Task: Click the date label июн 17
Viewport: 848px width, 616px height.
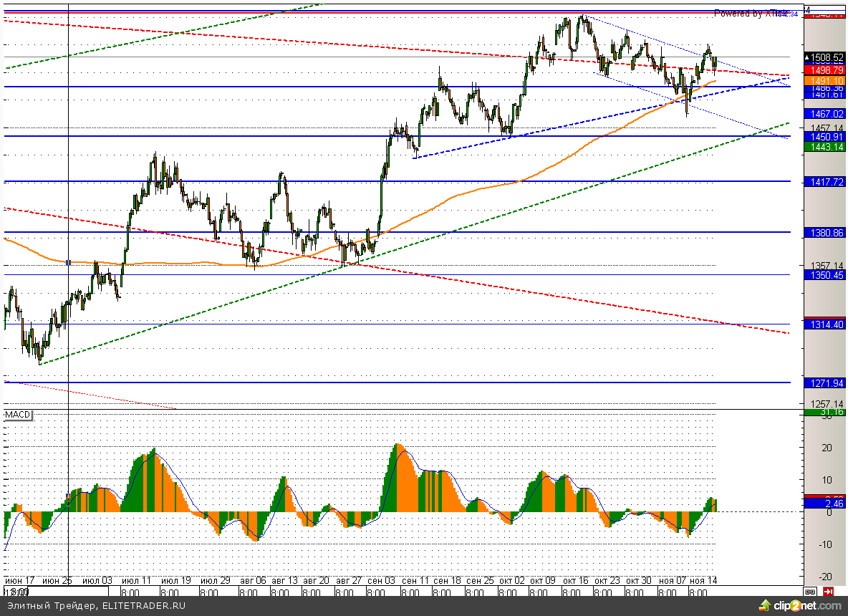Action: coord(19,581)
